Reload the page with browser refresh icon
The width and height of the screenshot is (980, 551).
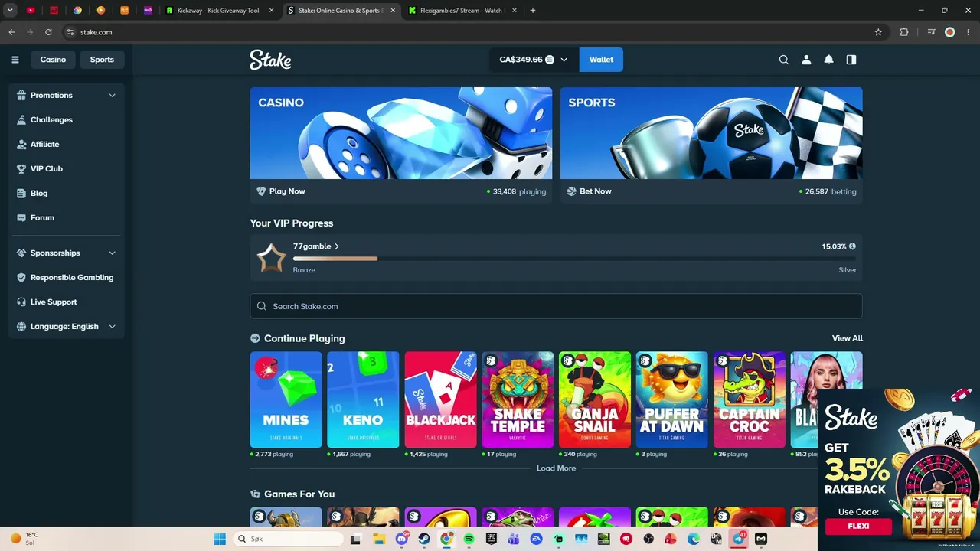(x=48, y=32)
